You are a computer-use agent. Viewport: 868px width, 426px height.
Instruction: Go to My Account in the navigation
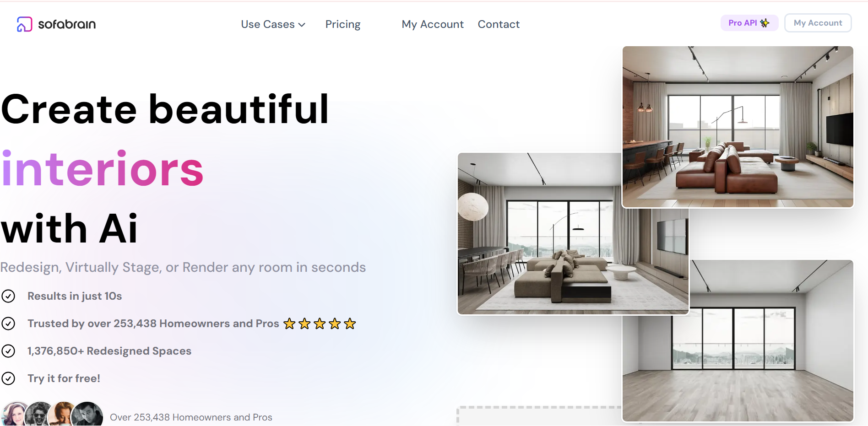pyautogui.click(x=433, y=24)
